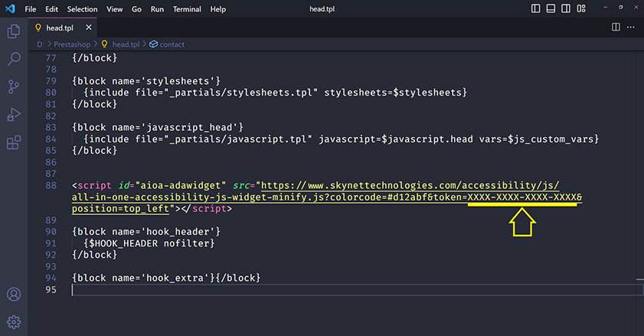
Task: Minimize the VS Code window
Action: 605,8
